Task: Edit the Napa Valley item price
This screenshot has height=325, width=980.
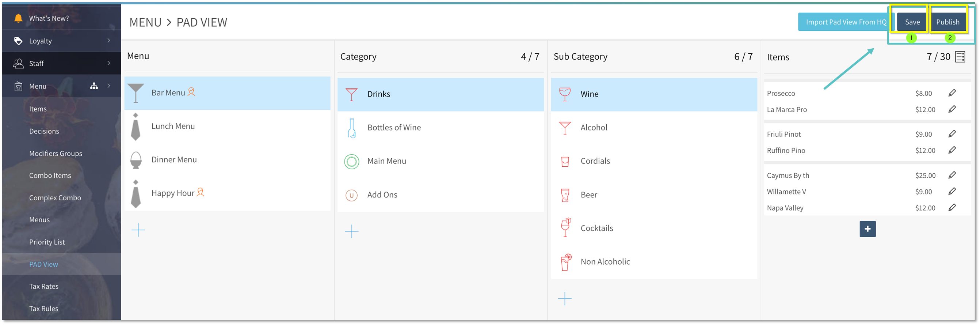Action: (x=952, y=207)
